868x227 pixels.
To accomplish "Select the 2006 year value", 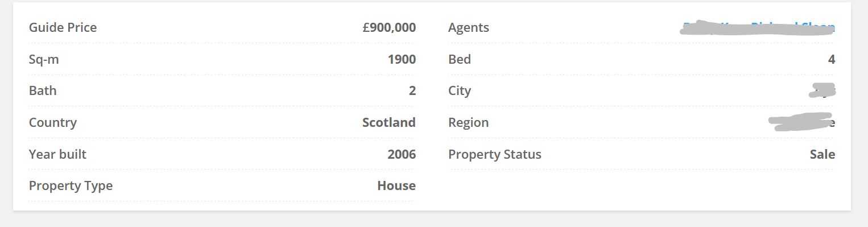I will coord(402,154).
